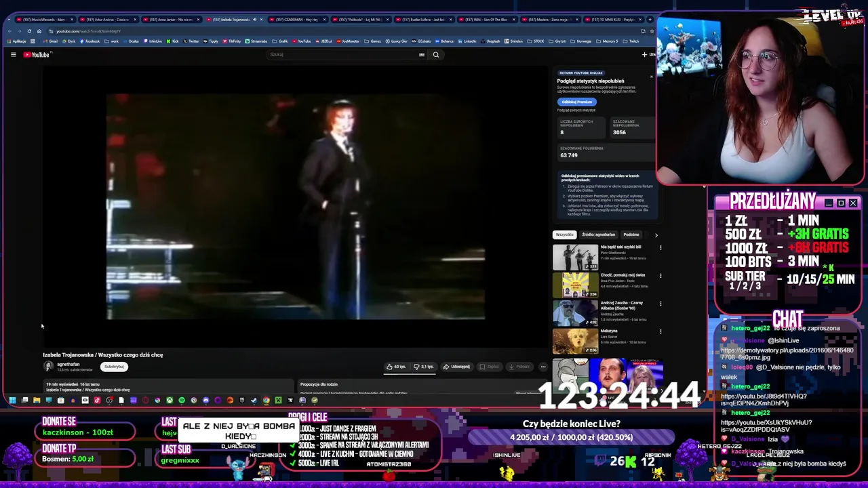Viewport: 868px width, 488px height.
Task: Open the Memory 5 bookmark folder
Action: (608, 41)
